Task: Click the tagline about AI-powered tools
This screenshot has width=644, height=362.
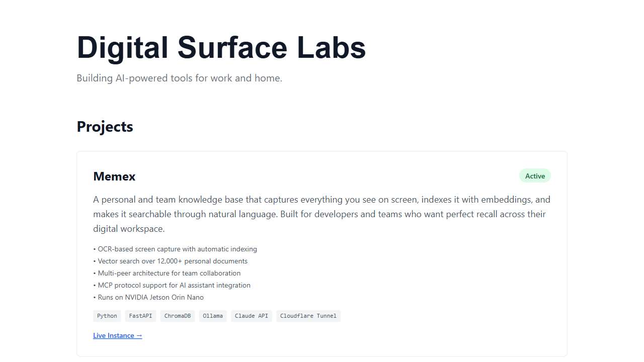Action: pyautogui.click(x=179, y=78)
